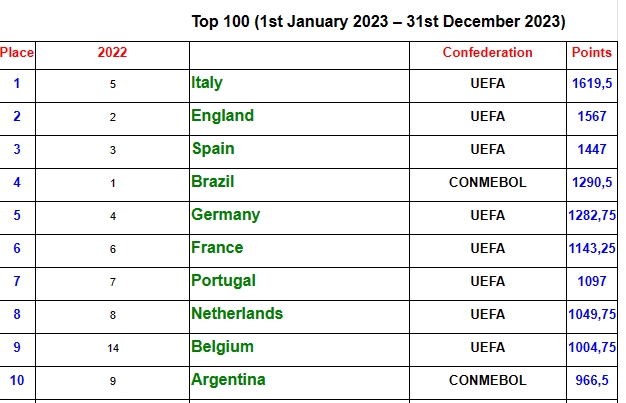Screen dimensions: 626x403
Task: Click the 2022 column header
Action: tap(112, 52)
